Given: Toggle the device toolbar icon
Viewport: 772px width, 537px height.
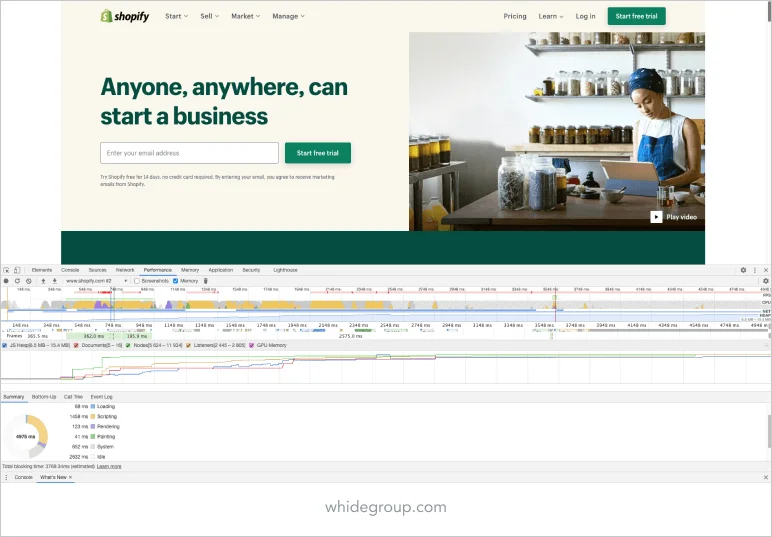Looking at the screenshot, I should pyautogui.click(x=17, y=270).
